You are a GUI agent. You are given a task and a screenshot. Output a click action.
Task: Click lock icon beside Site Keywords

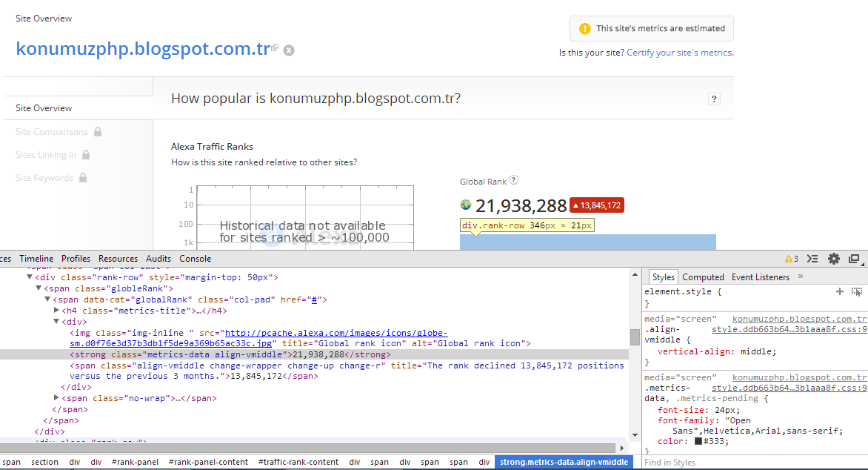[x=82, y=177]
